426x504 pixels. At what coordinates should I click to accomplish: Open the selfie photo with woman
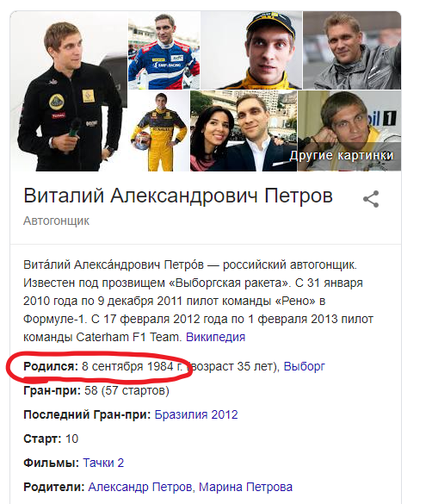point(244,131)
